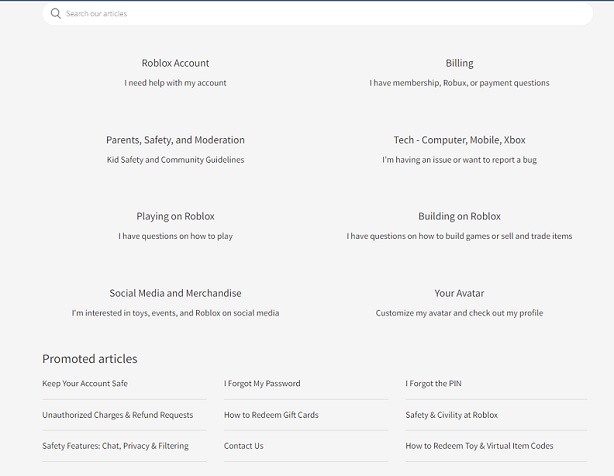Viewport: 614px width, 476px height.
Task: Go to Playing on Roblox category
Action: pyautogui.click(x=175, y=216)
